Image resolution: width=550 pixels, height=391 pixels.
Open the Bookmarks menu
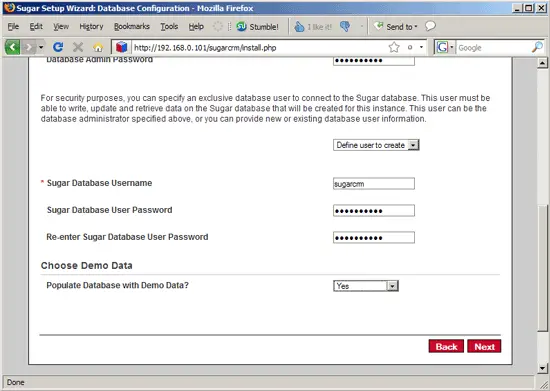pos(132,27)
